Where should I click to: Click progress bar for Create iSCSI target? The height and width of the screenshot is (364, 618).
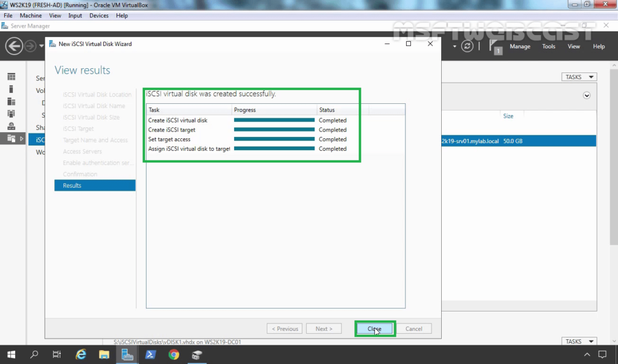(275, 130)
